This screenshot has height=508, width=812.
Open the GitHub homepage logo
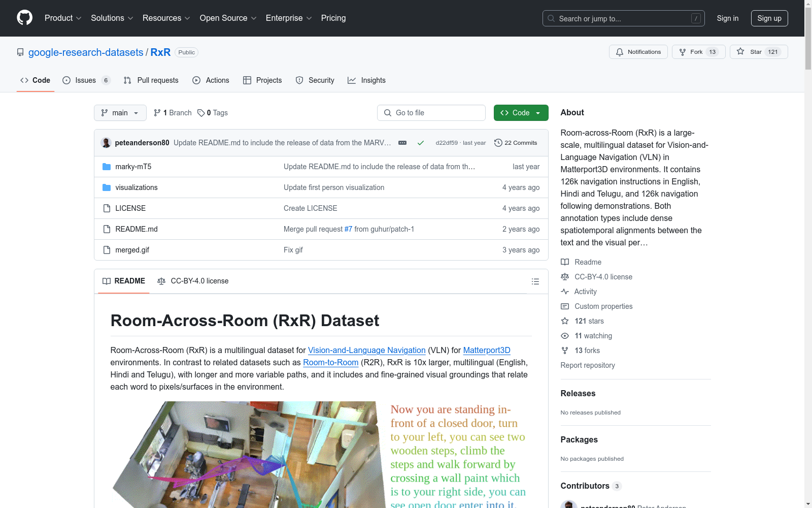[24, 18]
